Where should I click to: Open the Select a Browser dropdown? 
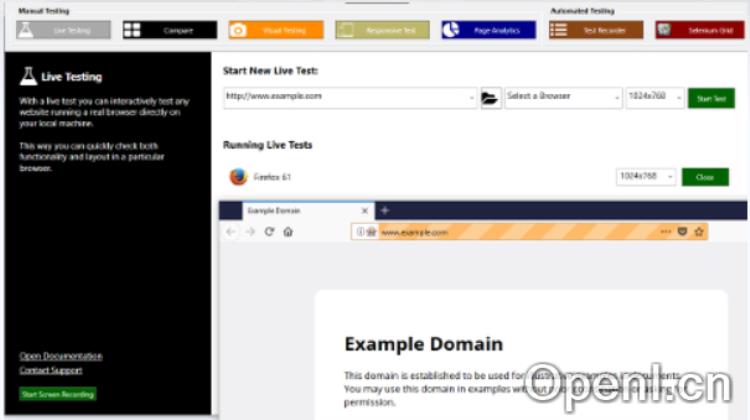(563, 98)
